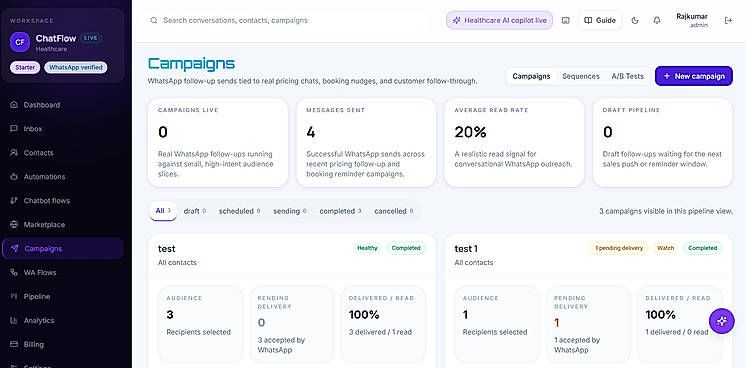Click the panel layout icon beside Guide
Viewport: 746px width, 368px height.
click(566, 20)
